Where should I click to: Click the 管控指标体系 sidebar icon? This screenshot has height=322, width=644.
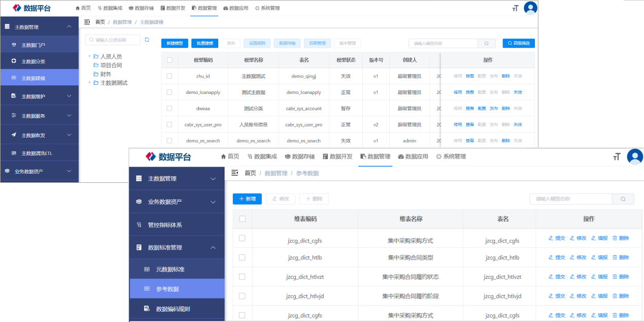click(139, 224)
